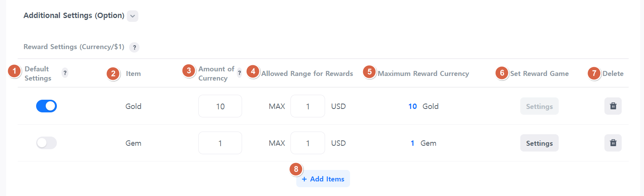This screenshot has width=644, height=196.
Task: Edit Gold amount of currency field
Action: click(x=220, y=106)
